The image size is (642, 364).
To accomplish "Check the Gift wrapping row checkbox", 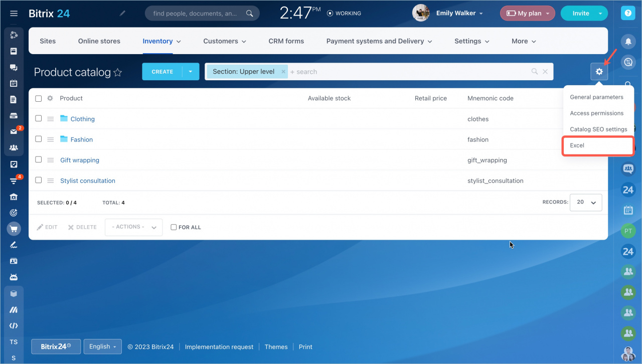I will (x=39, y=159).
